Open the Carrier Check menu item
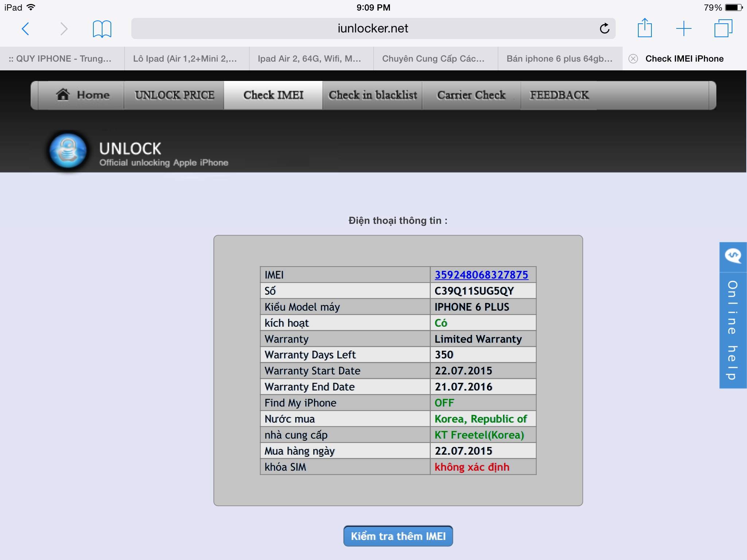The width and height of the screenshot is (747, 560). tap(471, 95)
